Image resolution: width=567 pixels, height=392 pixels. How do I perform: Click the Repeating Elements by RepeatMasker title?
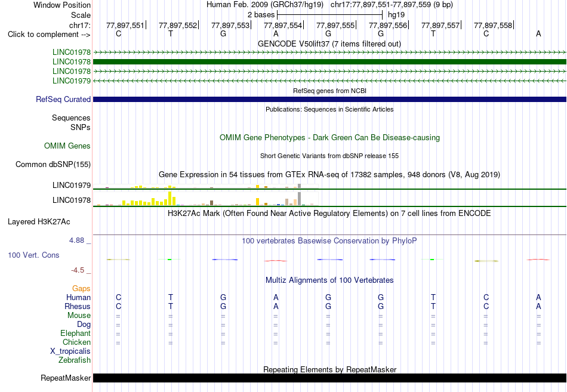330,369
